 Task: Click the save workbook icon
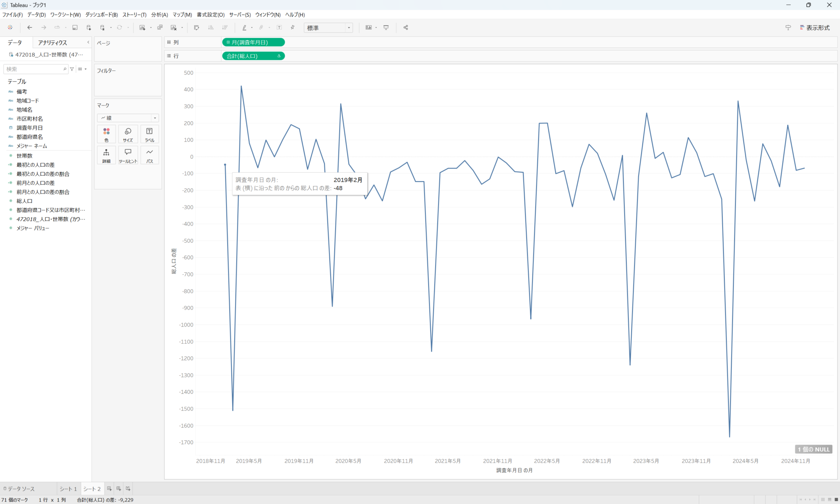(x=75, y=27)
